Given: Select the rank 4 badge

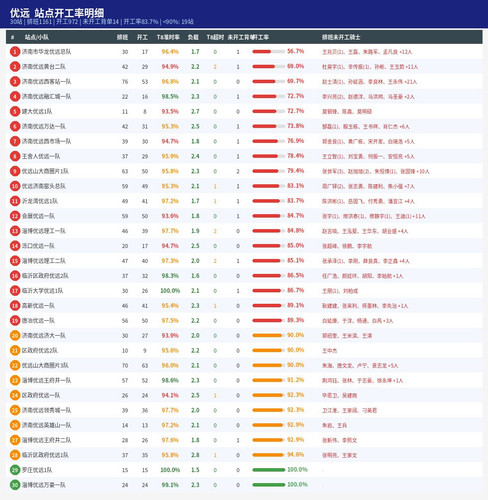Looking at the screenshot, I should (15, 97).
